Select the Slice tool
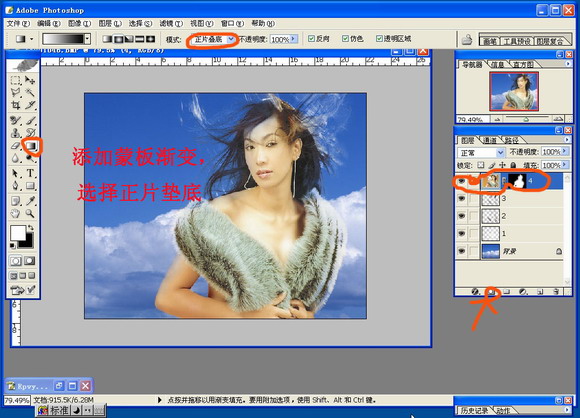 click(30, 105)
